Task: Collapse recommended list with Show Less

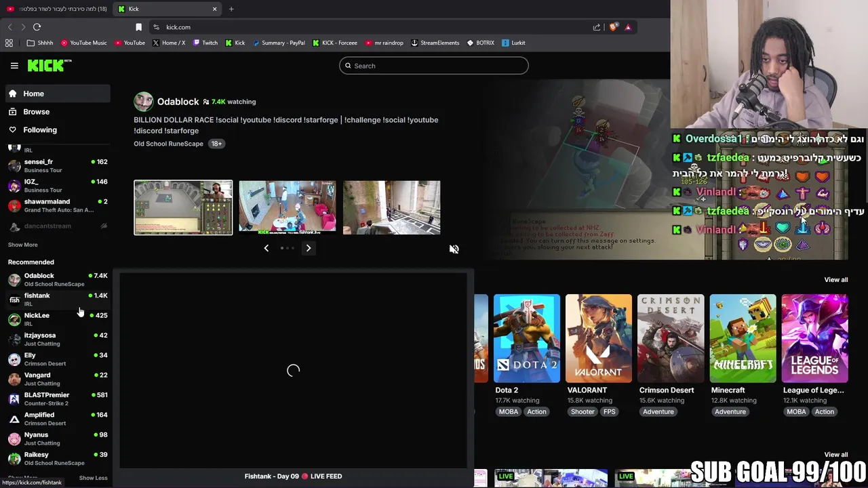Action: (93, 478)
